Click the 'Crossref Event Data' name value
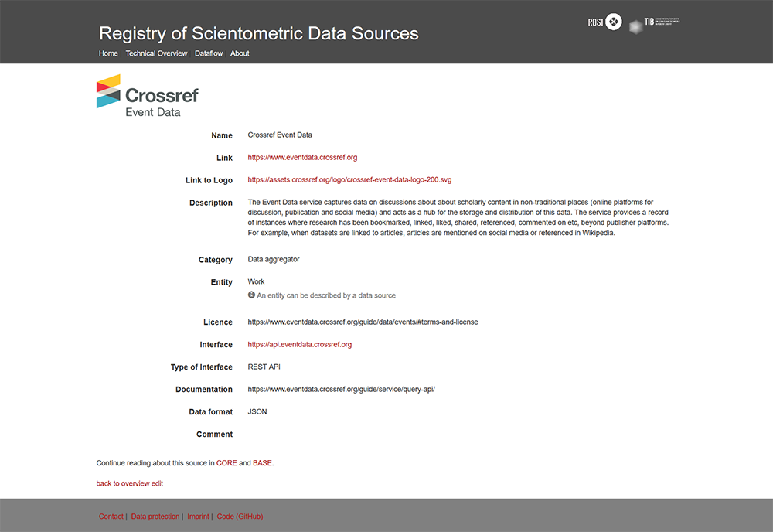The image size is (773, 532). point(280,135)
